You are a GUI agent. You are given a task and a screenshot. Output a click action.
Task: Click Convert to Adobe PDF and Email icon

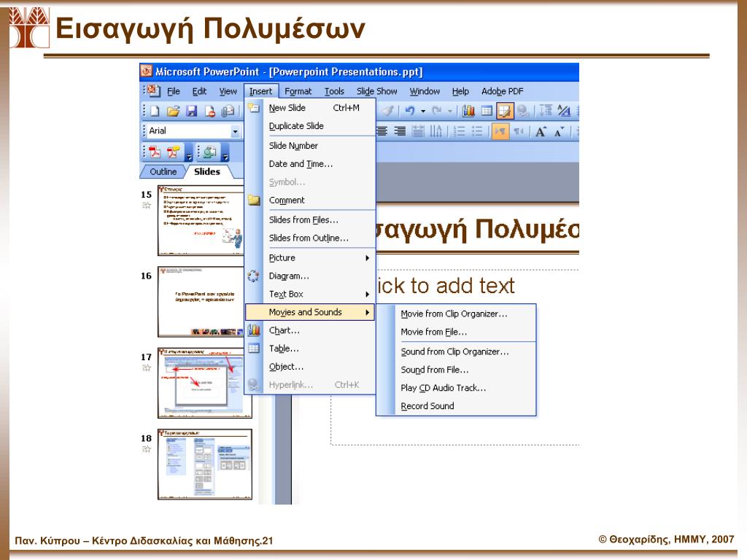[x=173, y=152]
